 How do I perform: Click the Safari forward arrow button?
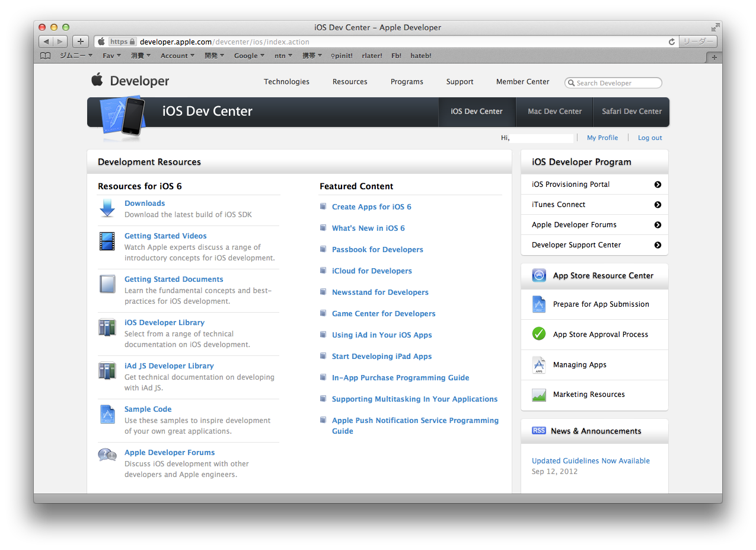coord(60,42)
